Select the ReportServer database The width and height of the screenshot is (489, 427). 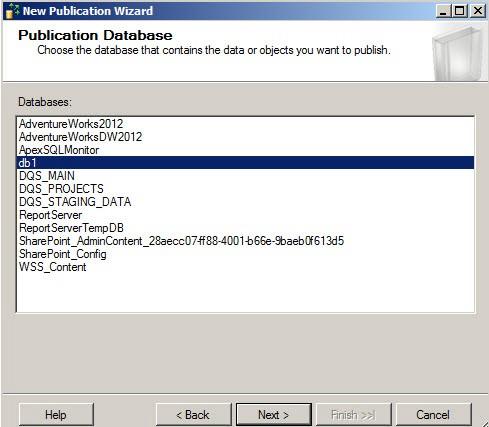[245, 215]
